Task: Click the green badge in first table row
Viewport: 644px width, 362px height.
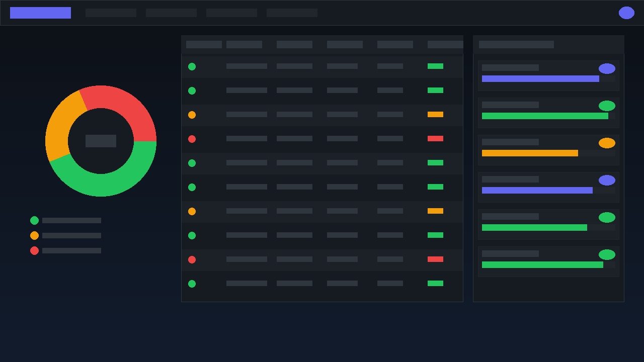Action: tap(435, 66)
